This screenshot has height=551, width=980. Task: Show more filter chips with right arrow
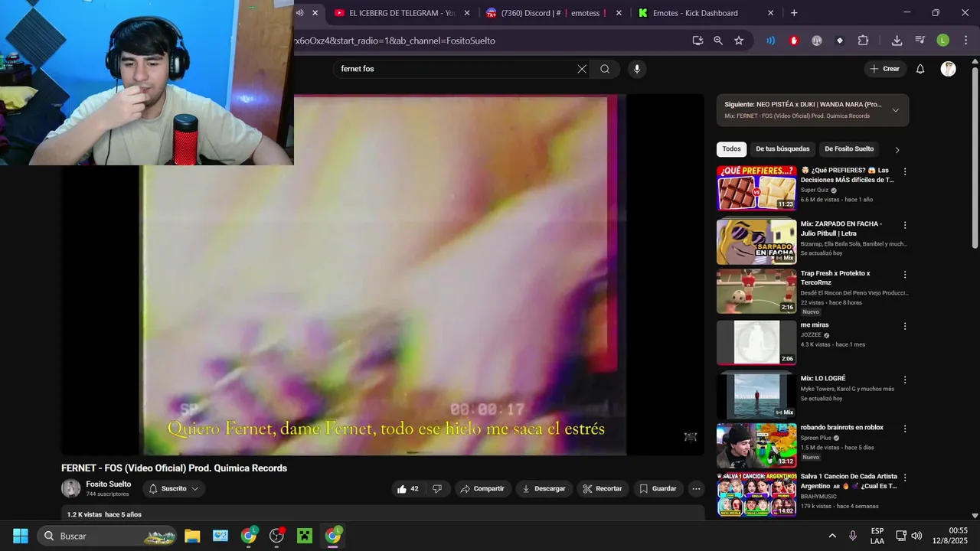tap(897, 149)
